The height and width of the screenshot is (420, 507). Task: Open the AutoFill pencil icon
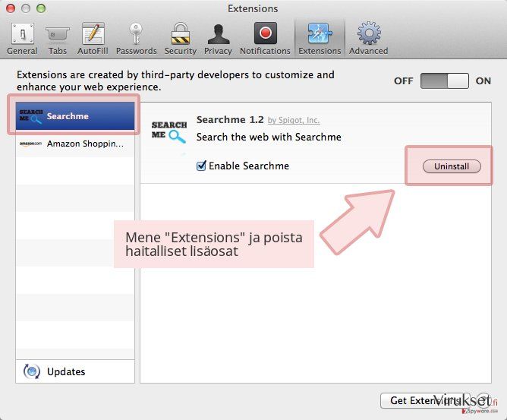[93, 33]
